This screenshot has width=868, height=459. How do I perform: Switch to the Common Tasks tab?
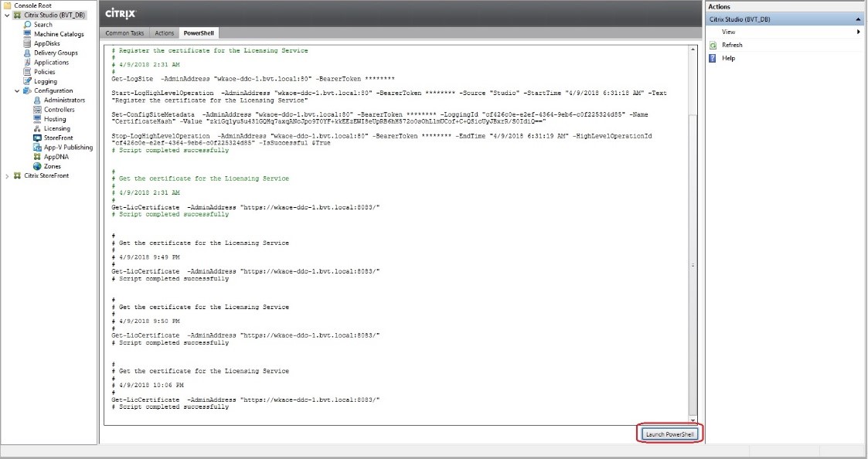[124, 33]
